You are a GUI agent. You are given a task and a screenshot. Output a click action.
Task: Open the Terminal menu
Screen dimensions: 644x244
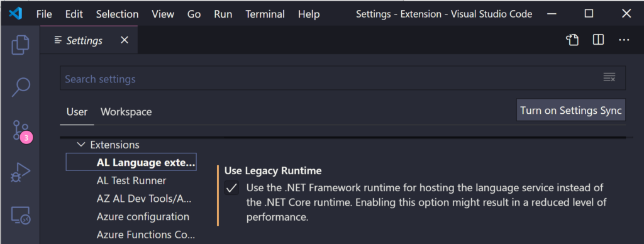265,14
